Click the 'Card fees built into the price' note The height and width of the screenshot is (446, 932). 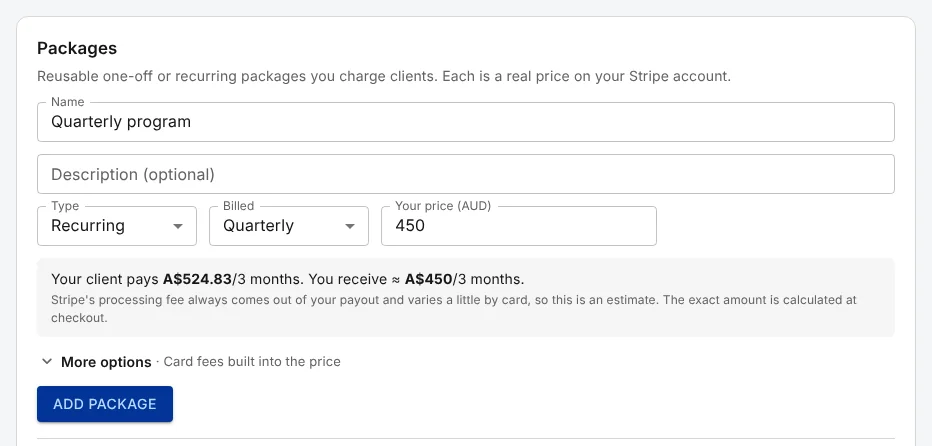(252, 362)
